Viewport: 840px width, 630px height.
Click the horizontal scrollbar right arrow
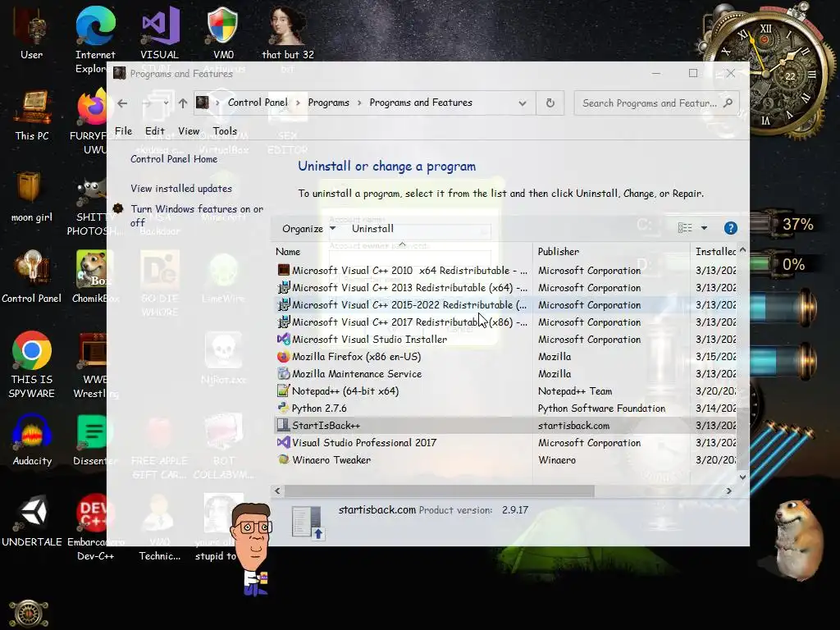[x=728, y=491]
